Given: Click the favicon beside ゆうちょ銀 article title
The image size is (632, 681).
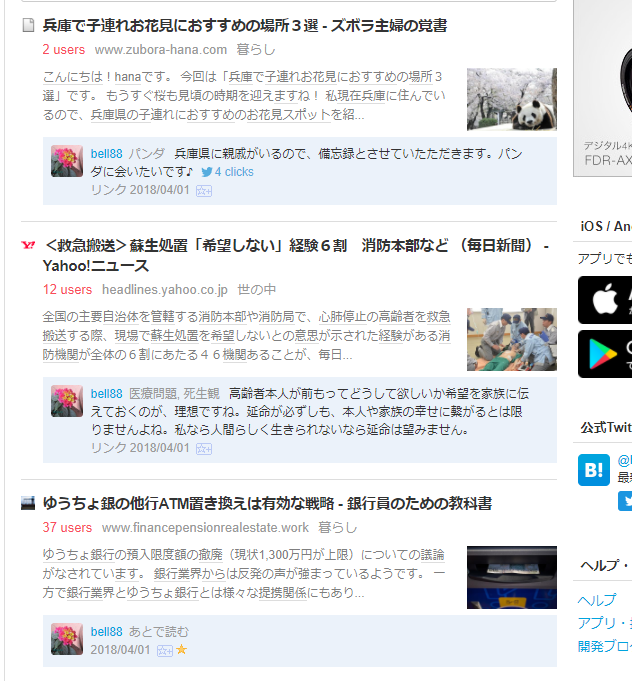Looking at the screenshot, I should pyautogui.click(x=28, y=503).
